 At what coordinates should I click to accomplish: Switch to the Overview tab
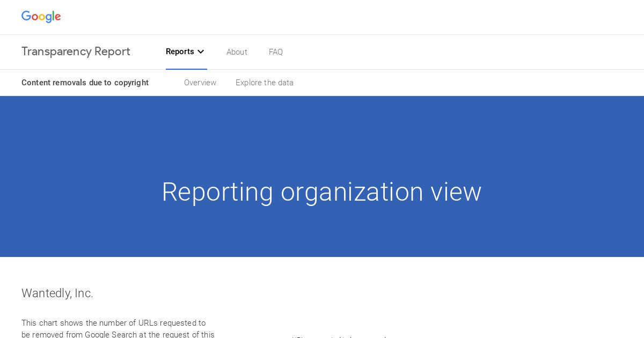pos(200,83)
